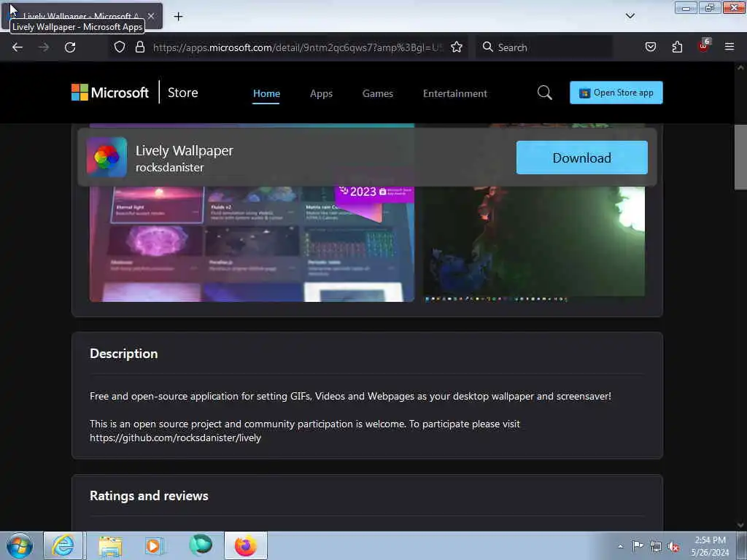Save page to Pocket

pyautogui.click(x=650, y=47)
